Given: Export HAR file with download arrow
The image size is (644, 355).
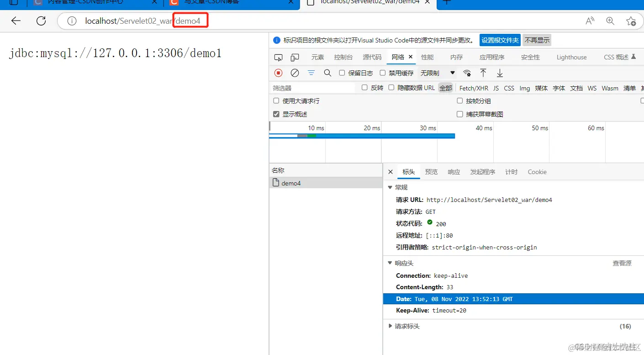Looking at the screenshot, I should 500,73.
